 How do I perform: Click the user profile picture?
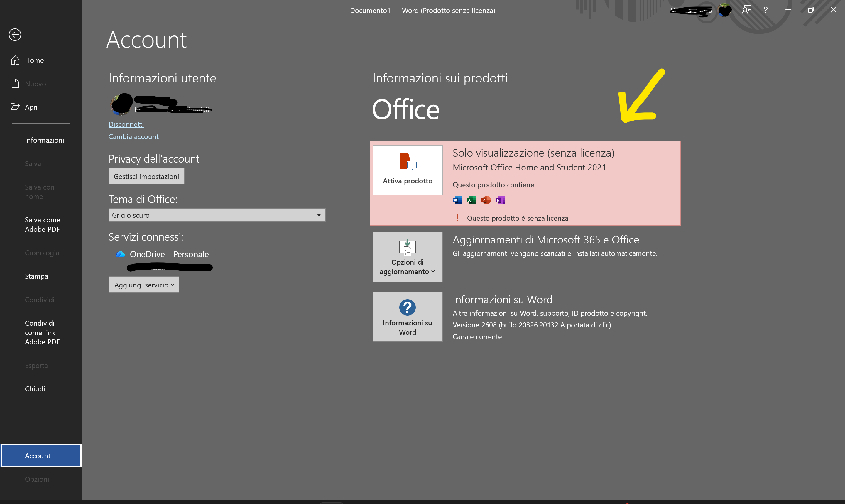click(x=121, y=104)
